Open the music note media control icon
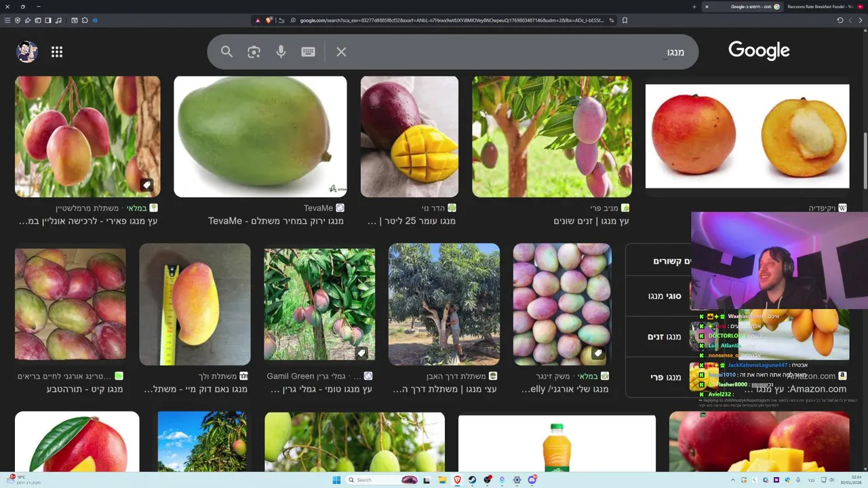This screenshot has width=868, height=488. click(58, 20)
